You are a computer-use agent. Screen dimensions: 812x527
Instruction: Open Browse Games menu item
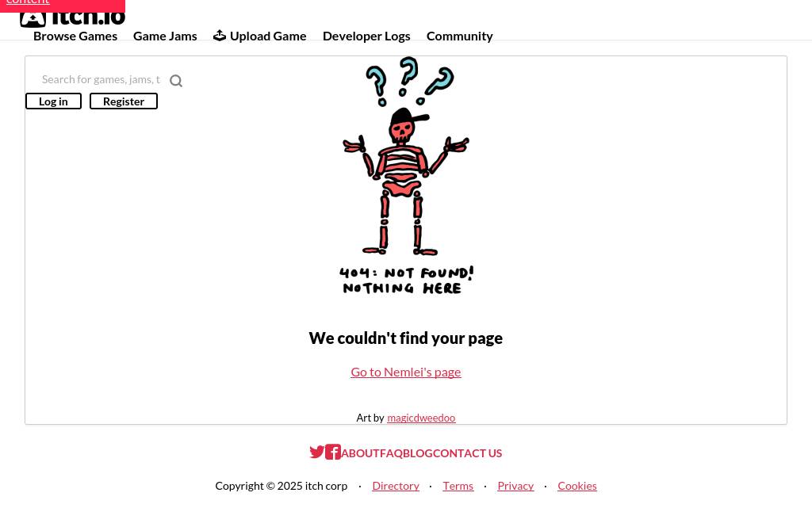[75, 36]
